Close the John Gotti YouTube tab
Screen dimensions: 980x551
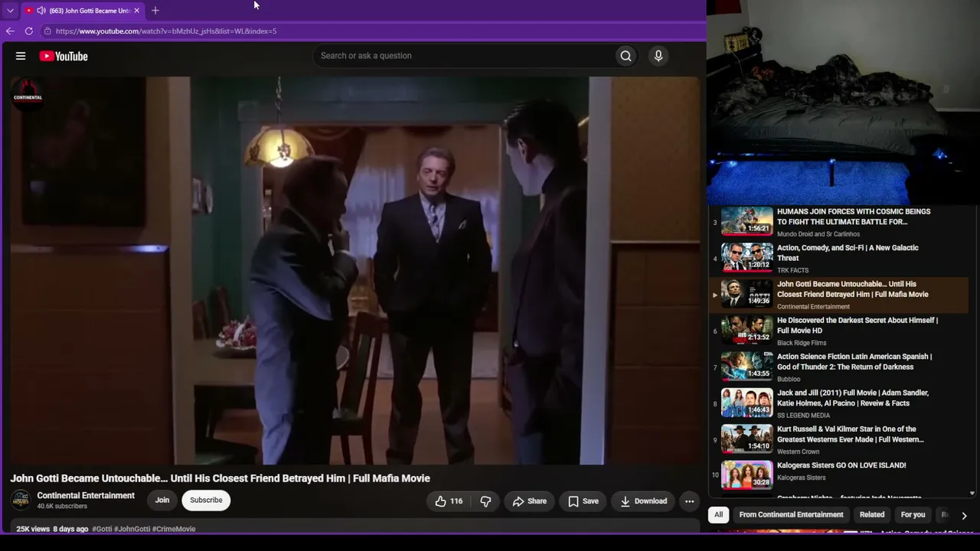(136, 11)
